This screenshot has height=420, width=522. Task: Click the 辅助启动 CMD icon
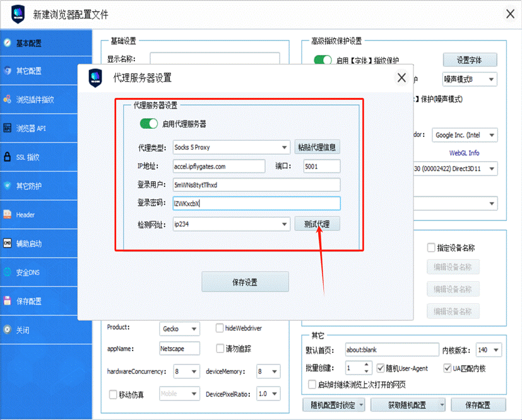click(8, 243)
